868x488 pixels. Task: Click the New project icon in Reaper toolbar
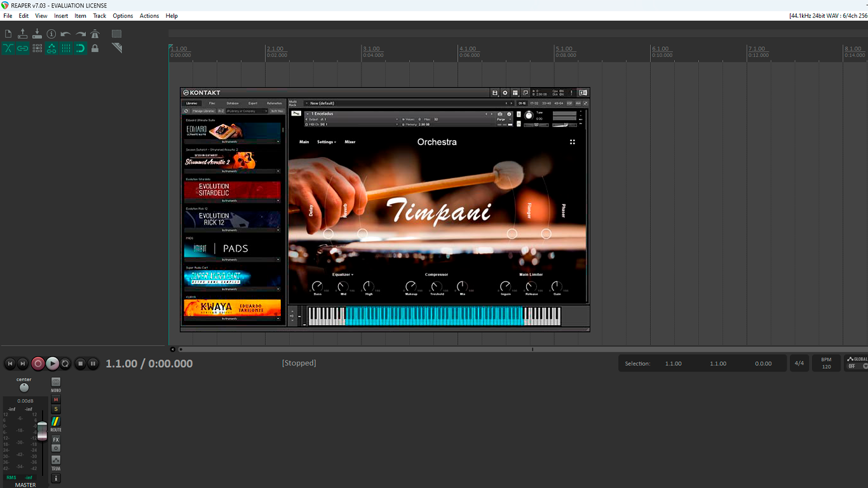point(8,34)
